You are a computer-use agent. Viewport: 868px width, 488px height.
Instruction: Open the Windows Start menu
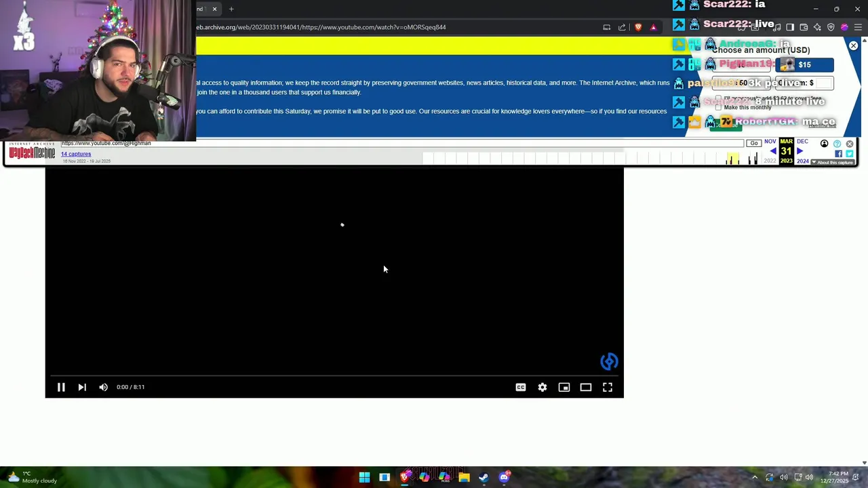pos(364,477)
